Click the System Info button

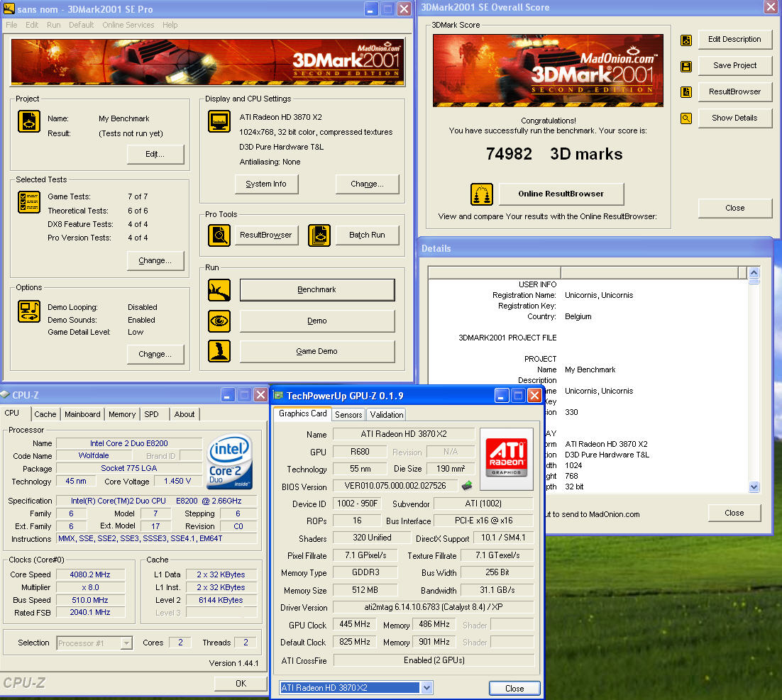pyautogui.click(x=266, y=184)
